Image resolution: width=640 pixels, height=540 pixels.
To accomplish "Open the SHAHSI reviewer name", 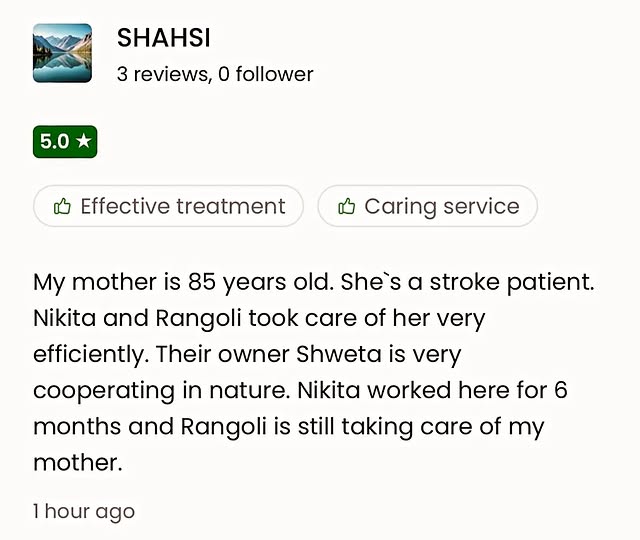I will click(x=164, y=39).
